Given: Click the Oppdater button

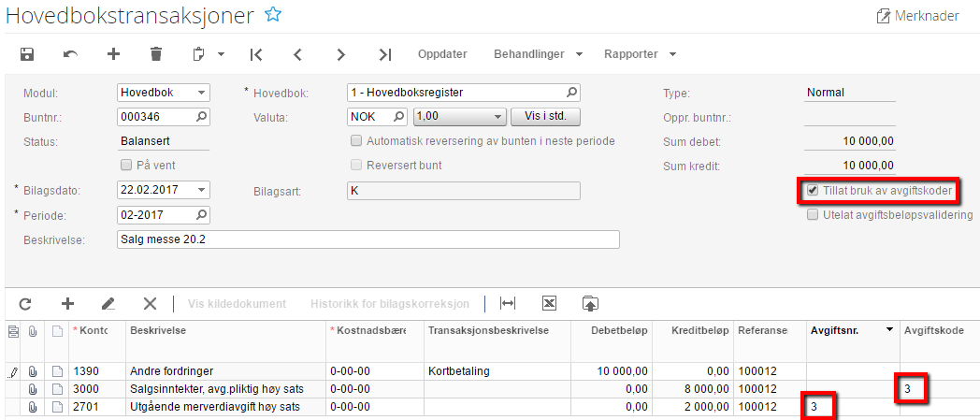Looking at the screenshot, I should tap(442, 54).
